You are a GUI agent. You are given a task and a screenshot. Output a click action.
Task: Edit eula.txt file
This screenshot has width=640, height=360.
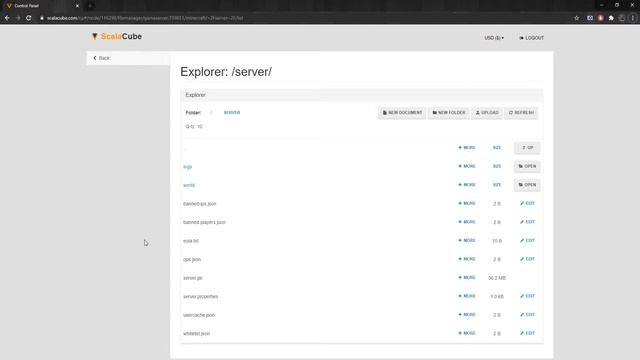tap(527, 240)
